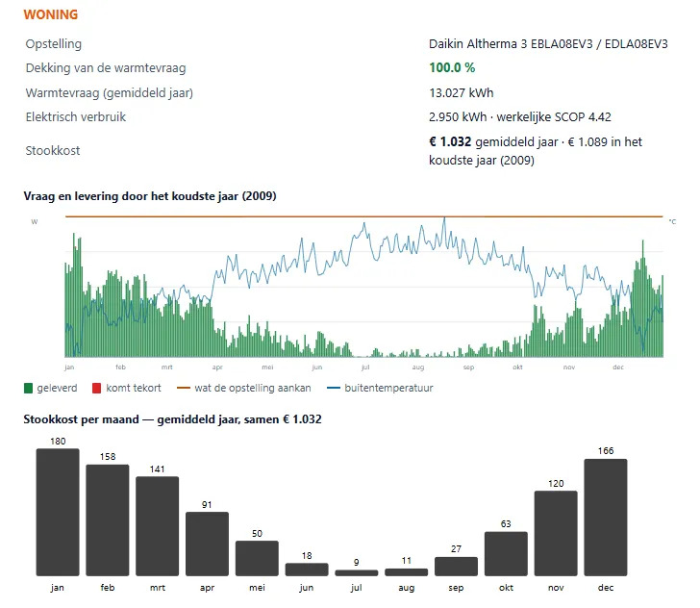The height and width of the screenshot is (608, 700).
Task: Click the April bar labeled 91
Action: coord(207,544)
